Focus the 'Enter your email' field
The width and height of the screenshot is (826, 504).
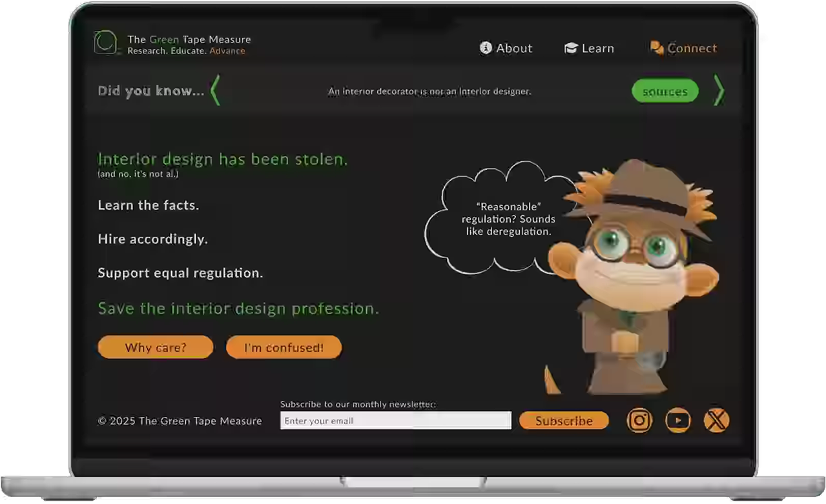pos(395,421)
